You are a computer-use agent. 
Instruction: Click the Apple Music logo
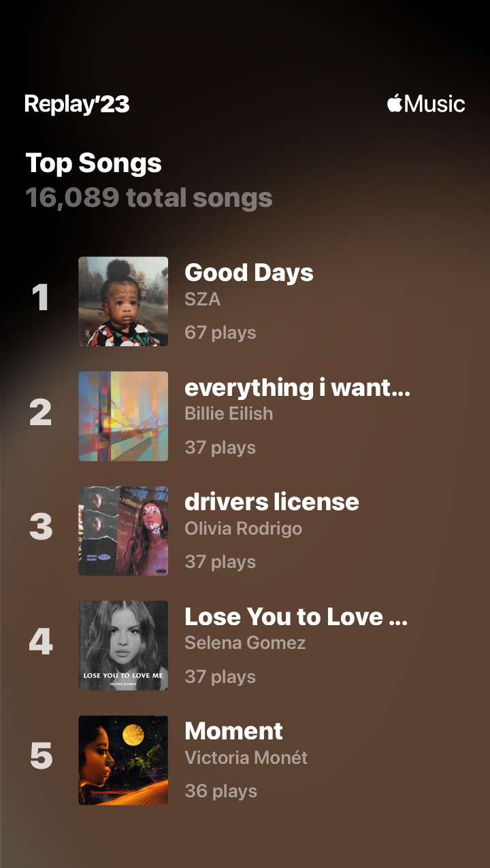click(x=426, y=104)
